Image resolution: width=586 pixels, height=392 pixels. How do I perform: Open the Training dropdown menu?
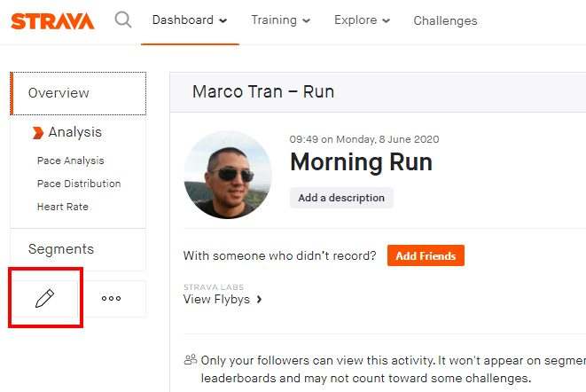(x=280, y=20)
